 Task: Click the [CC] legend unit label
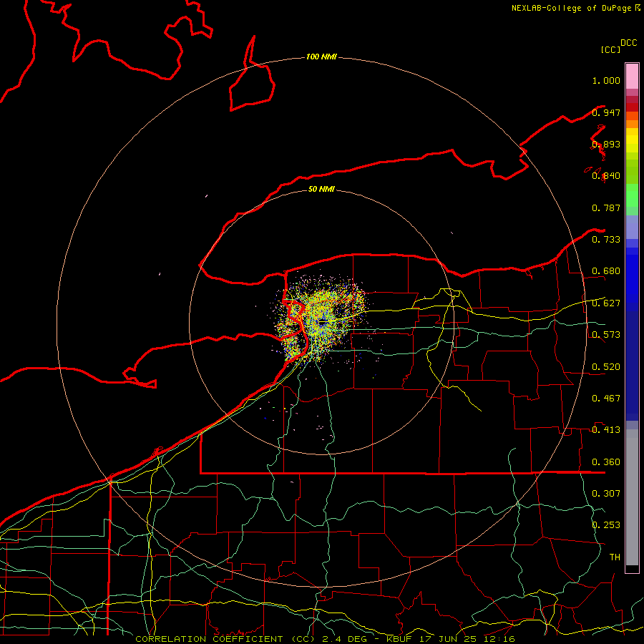[x=611, y=49]
